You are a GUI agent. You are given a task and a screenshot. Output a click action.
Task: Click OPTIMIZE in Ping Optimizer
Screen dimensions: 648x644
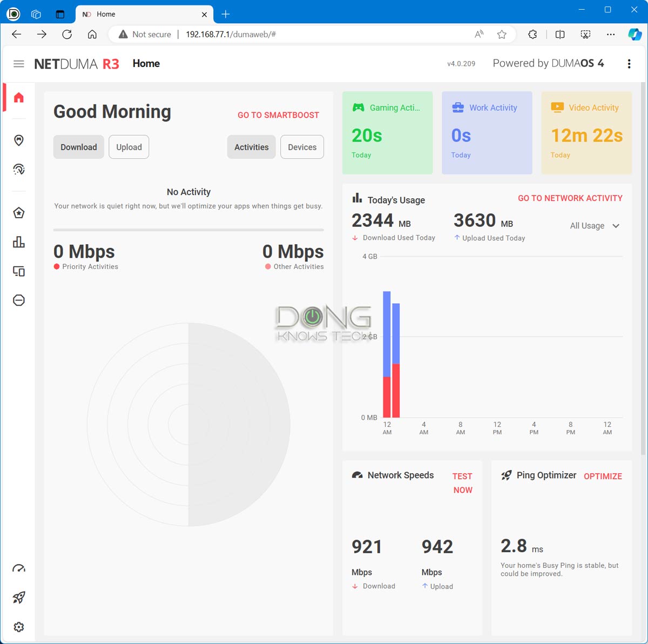[603, 476]
